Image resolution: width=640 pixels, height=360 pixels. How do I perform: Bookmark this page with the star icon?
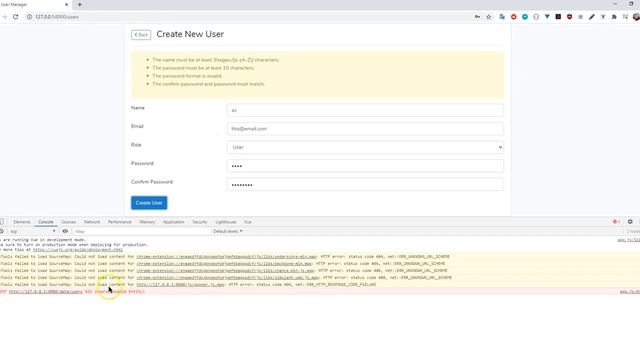489,17
